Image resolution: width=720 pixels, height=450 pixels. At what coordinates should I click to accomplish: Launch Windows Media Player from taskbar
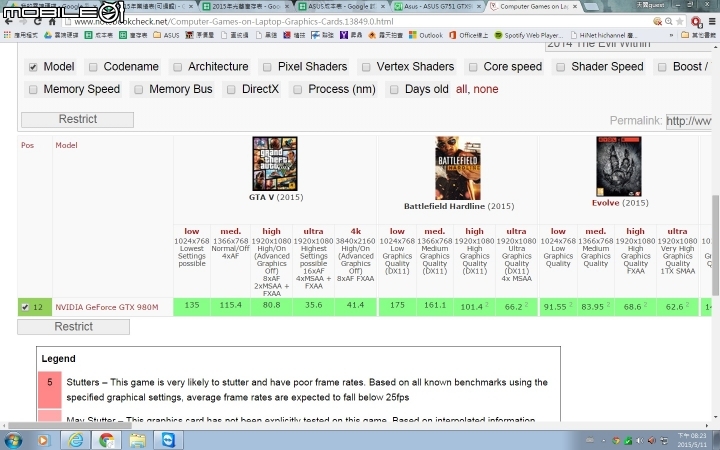tap(43, 441)
